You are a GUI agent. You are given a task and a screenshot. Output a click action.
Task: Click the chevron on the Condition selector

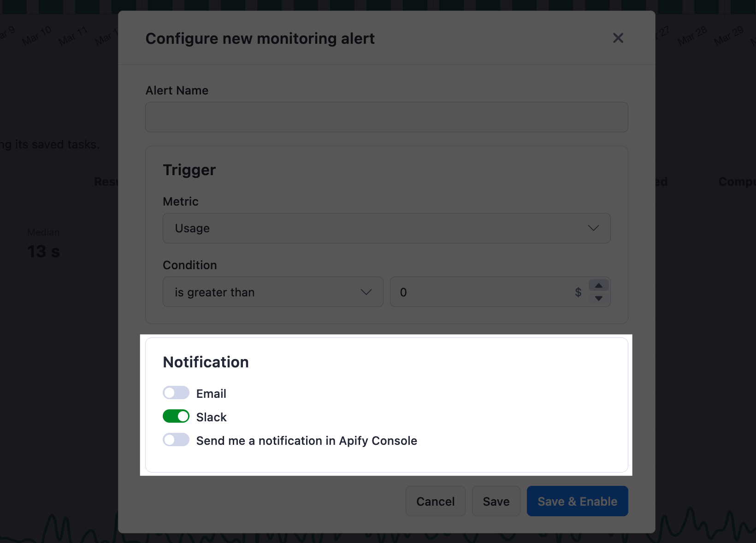(366, 292)
